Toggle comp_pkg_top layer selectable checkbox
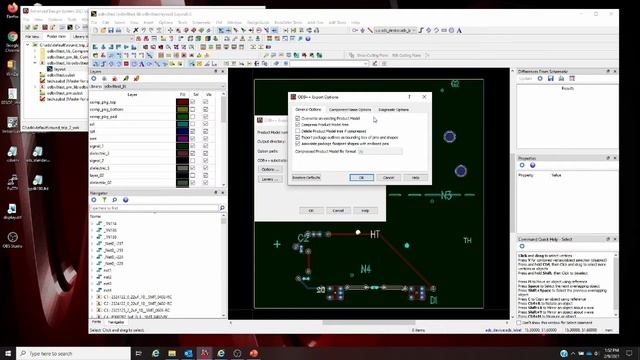 click(193, 102)
